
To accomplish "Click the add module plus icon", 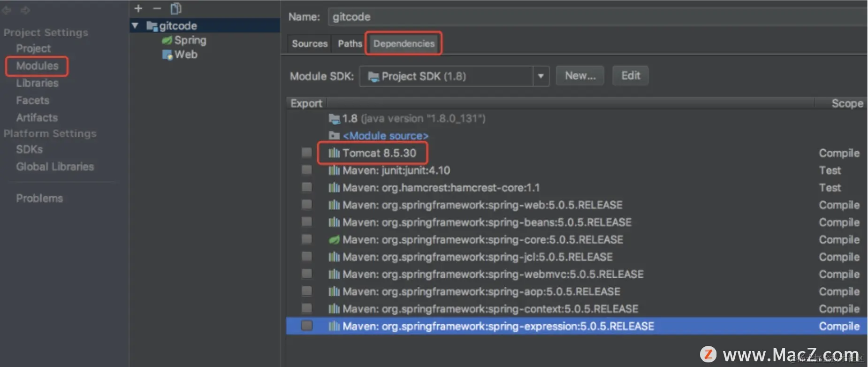I will click(138, 8).
